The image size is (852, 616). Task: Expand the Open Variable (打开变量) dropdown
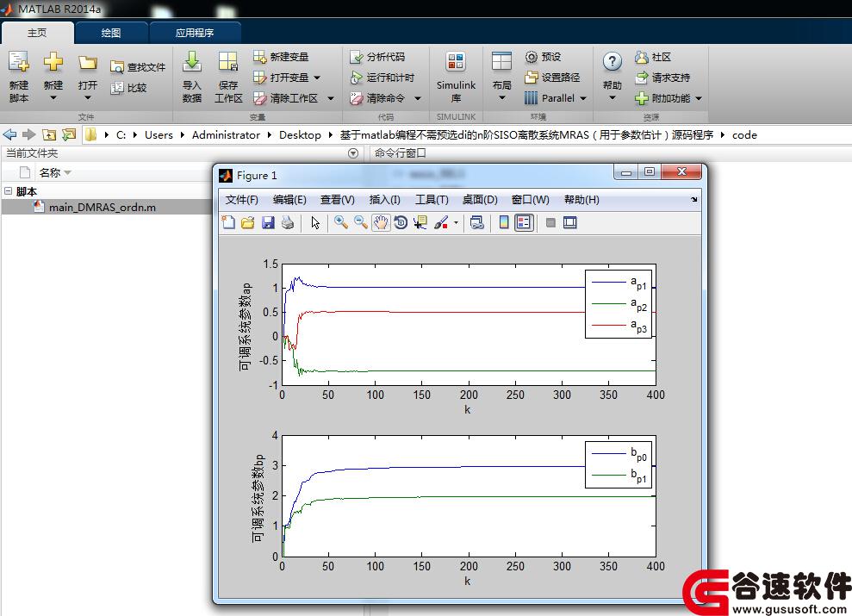[x=317, y=78]
